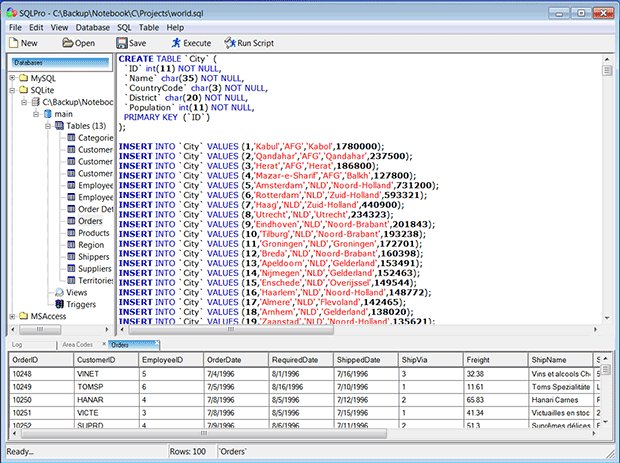
Task: Close the Orders tab
Action: (157, 343)
